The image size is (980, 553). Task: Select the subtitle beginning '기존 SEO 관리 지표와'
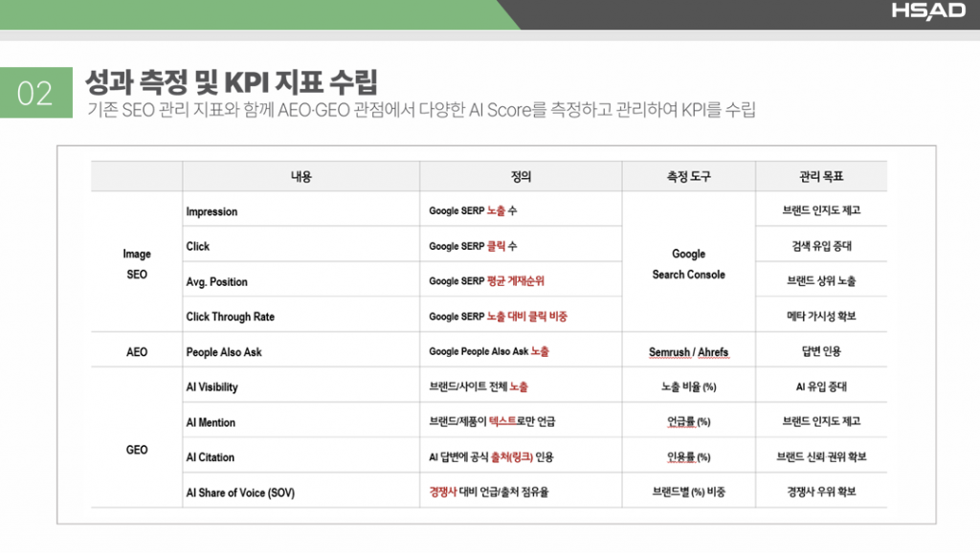click(x=421, y=110)
